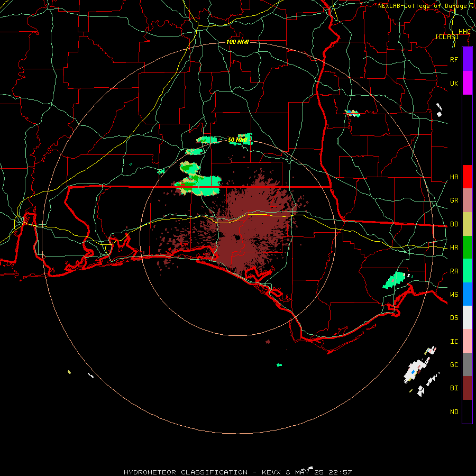Click the "RA" legend label text
476x476 pixels.
point(454,271)
